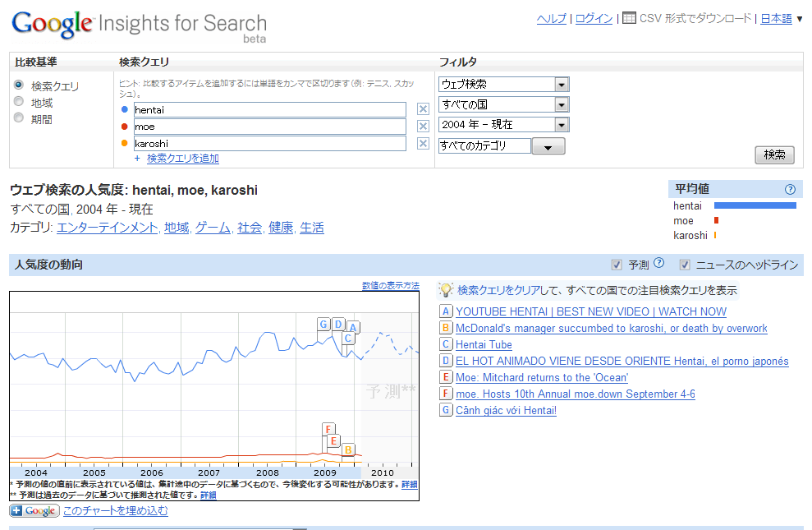Click flag D on the chart
The image size is (812, 530).
pyautogui.click(x=338, y=325)
